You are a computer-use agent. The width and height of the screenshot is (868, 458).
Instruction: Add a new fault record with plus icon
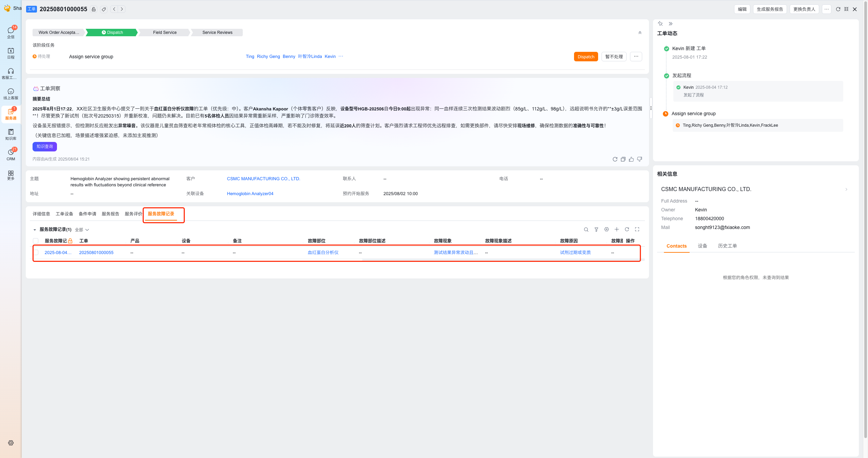[616, 230]
